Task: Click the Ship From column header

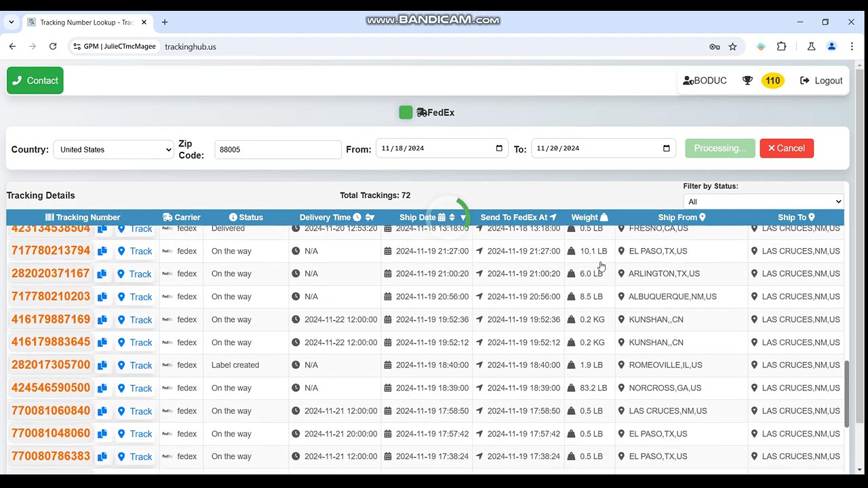Action: coord(682,218)
